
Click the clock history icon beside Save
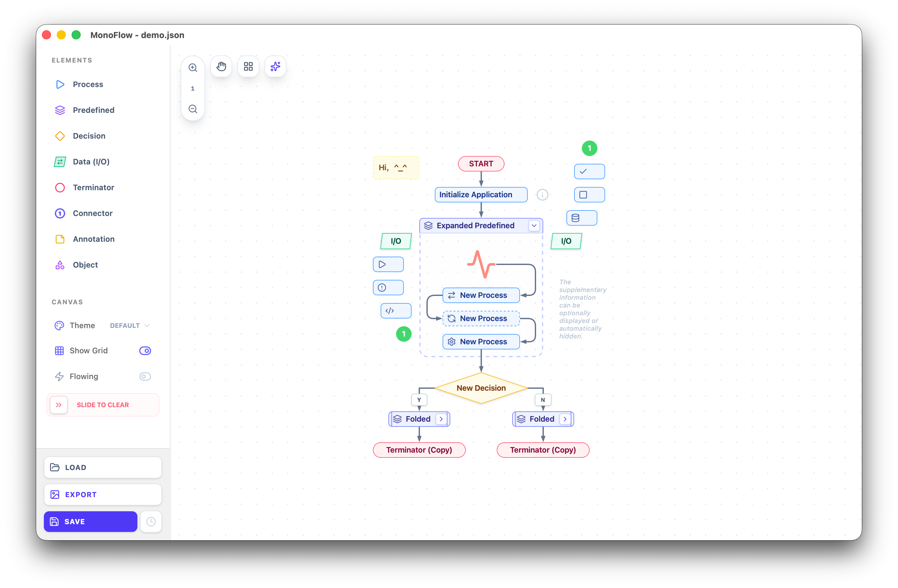[x=151, y=522]
